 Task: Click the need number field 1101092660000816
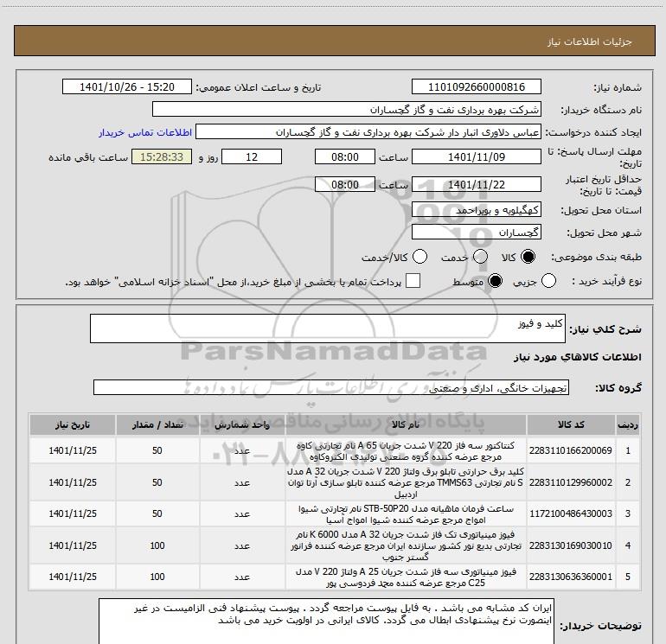coord(476,86)
